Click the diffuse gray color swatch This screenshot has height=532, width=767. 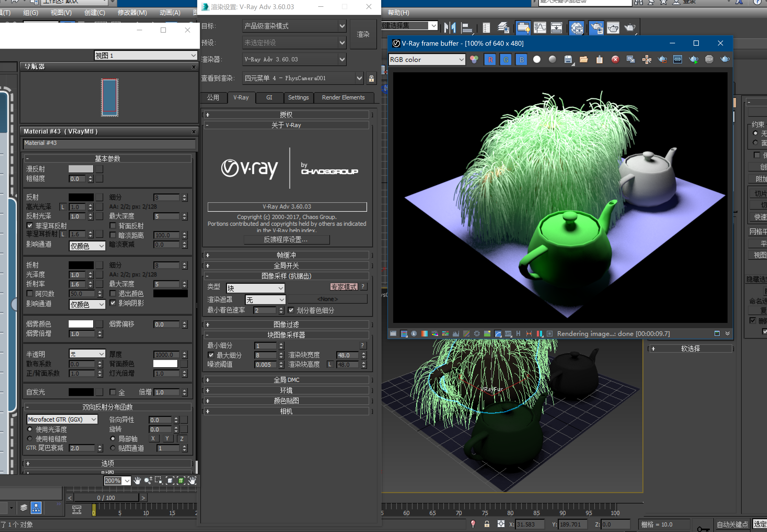click(x=81, y=169)
